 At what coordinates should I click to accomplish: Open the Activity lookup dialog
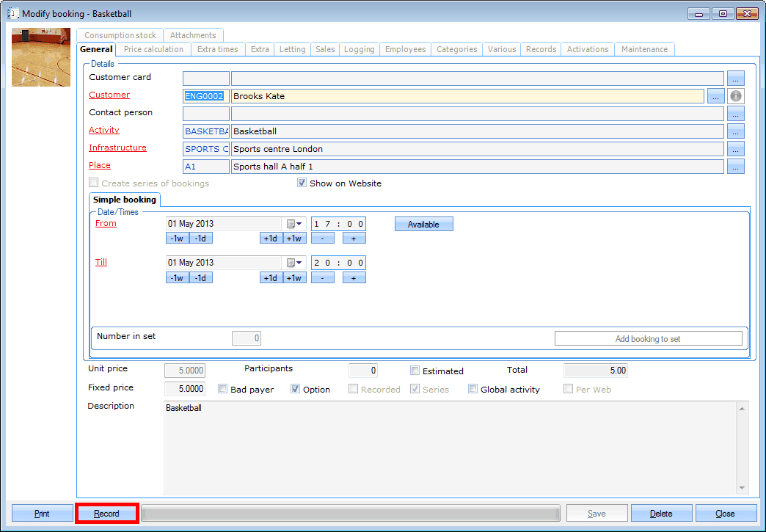click(x=735, y=131)
